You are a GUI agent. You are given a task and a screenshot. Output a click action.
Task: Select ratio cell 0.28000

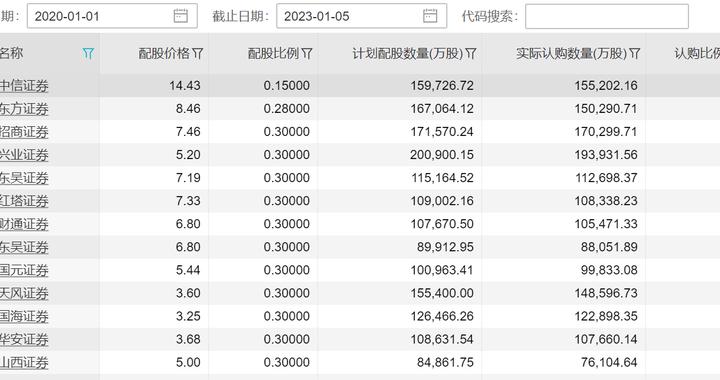coord(287,109)
